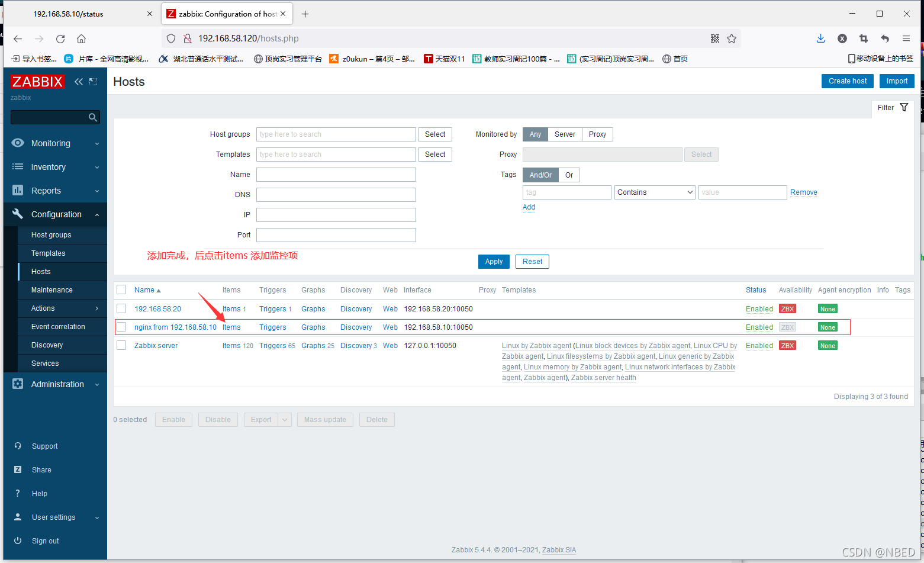
Task: Click the User settings person icon
Action: pos(18,517)
